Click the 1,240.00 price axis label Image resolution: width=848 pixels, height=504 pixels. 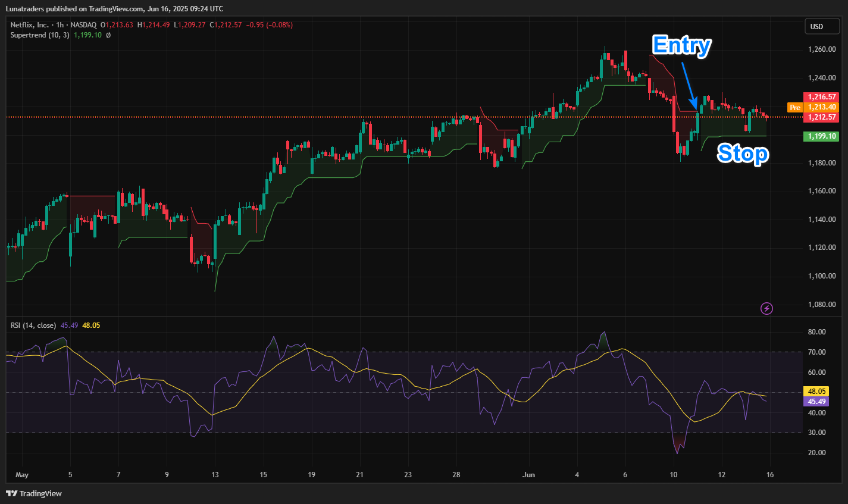(822, 78)
